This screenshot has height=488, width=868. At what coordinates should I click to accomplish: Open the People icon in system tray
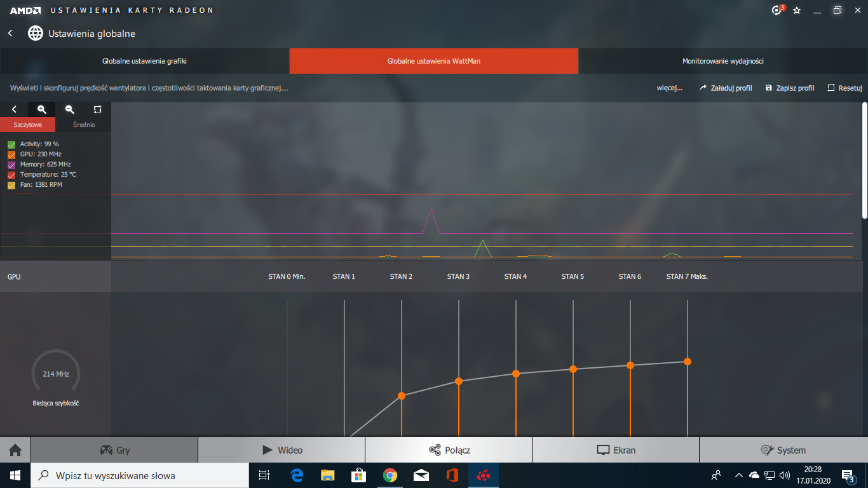717,475
